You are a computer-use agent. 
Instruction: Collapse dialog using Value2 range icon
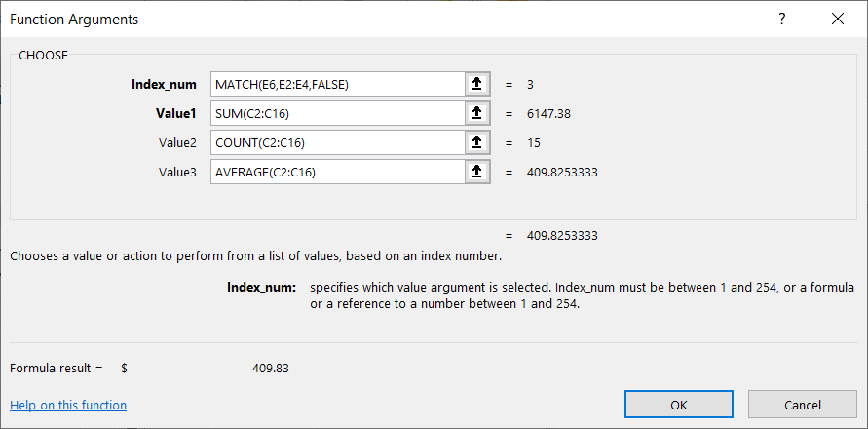(476, 143)
